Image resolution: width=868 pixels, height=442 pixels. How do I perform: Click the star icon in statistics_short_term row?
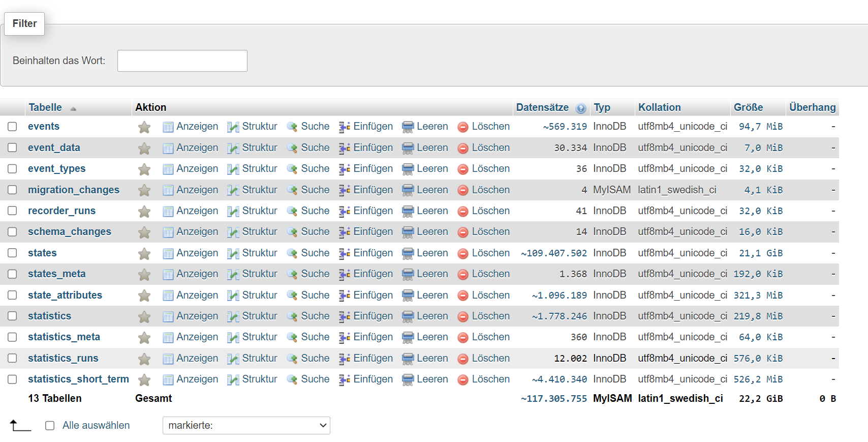coord(144,380)
